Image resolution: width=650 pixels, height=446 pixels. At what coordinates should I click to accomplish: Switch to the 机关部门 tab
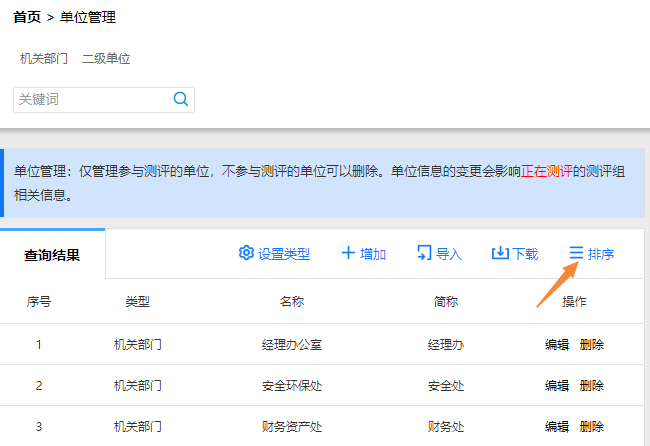click(44, 58)
